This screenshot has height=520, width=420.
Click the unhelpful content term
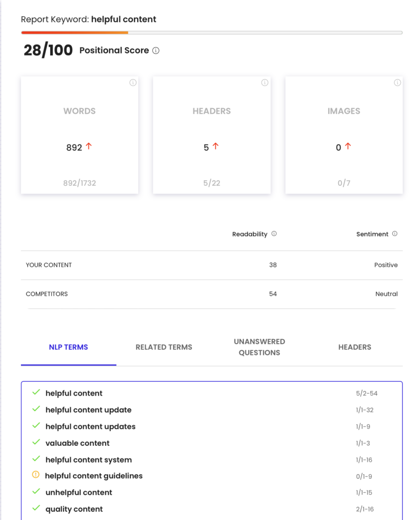coord(79,493)
